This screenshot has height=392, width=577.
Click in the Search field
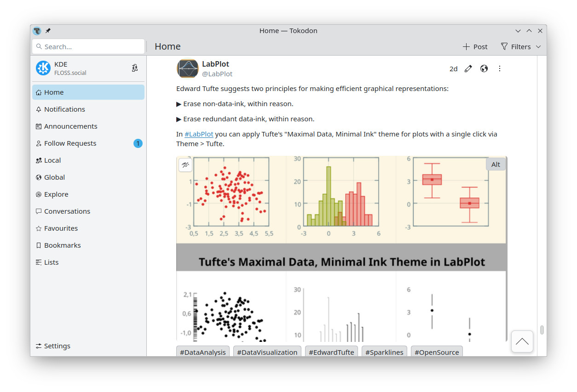pyautogui.click(x=88, y=47)
